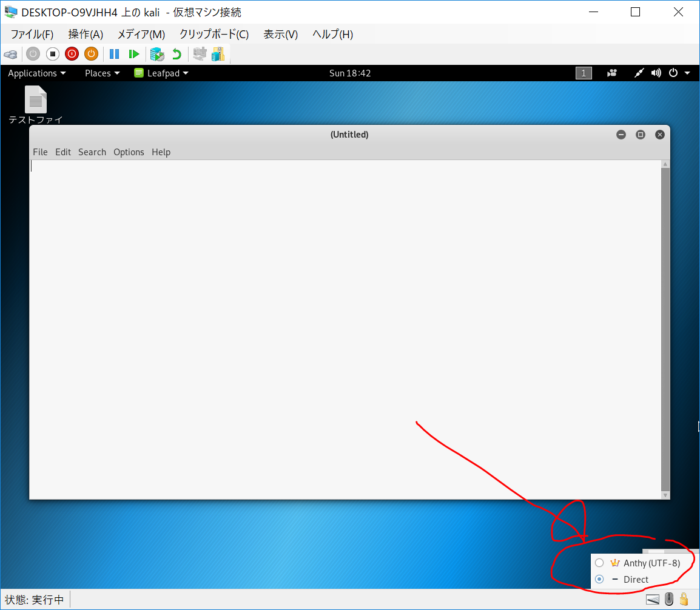Viewport: 700px width, 610px height.
Task: Open the Options menu in Leafpad
Action: point(129,152)
